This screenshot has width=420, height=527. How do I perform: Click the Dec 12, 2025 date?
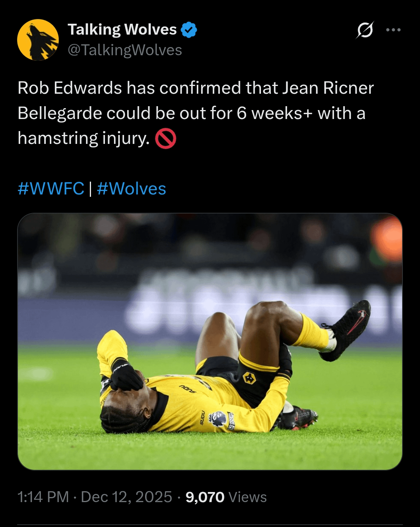tap(126, 497)
